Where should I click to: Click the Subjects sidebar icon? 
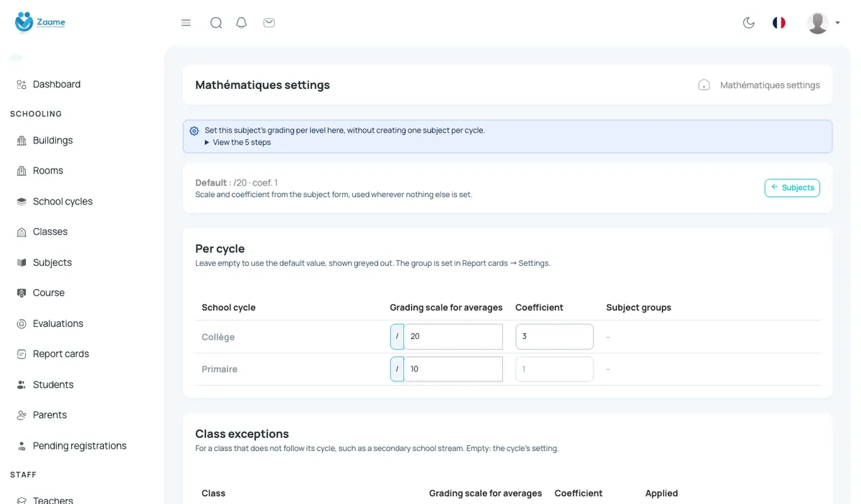point(22,262)
